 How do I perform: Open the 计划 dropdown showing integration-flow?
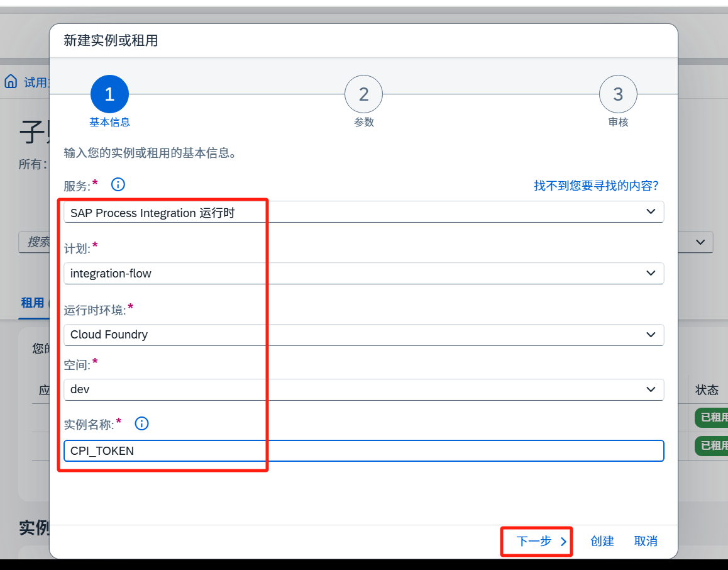(363, 273)
